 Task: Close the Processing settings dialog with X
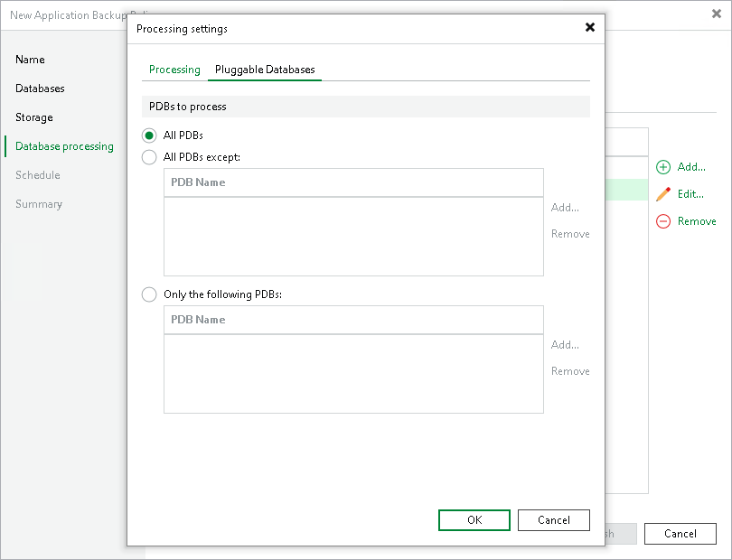click(x=590, y=27)
